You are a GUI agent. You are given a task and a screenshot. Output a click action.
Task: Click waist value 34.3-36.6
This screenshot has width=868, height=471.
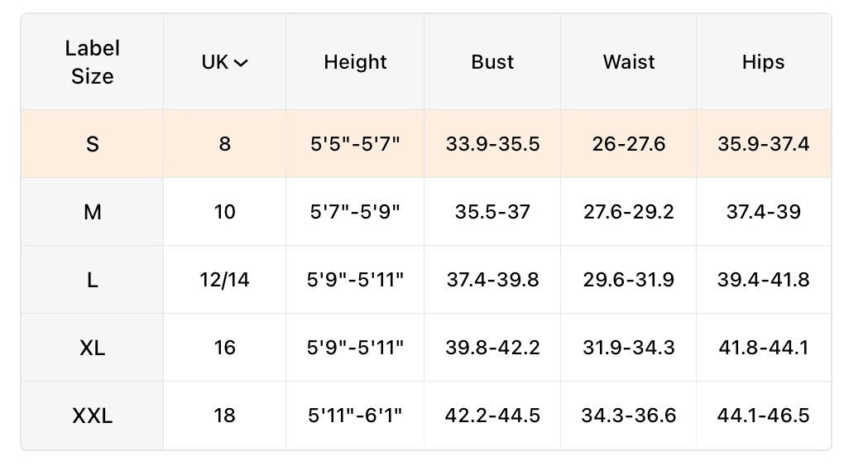[628, 416]
